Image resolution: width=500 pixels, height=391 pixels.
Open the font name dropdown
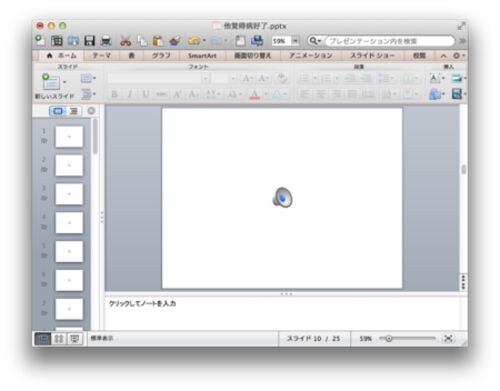pos(205,79)
